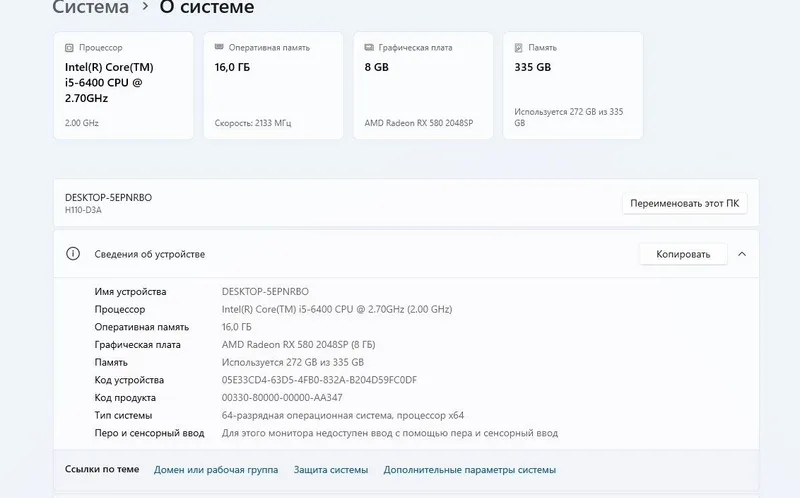The width and height of the screenshot is (800, 498).
Task: Open the Графическая плата 8 GB card
Action: (x=423, y=85)
